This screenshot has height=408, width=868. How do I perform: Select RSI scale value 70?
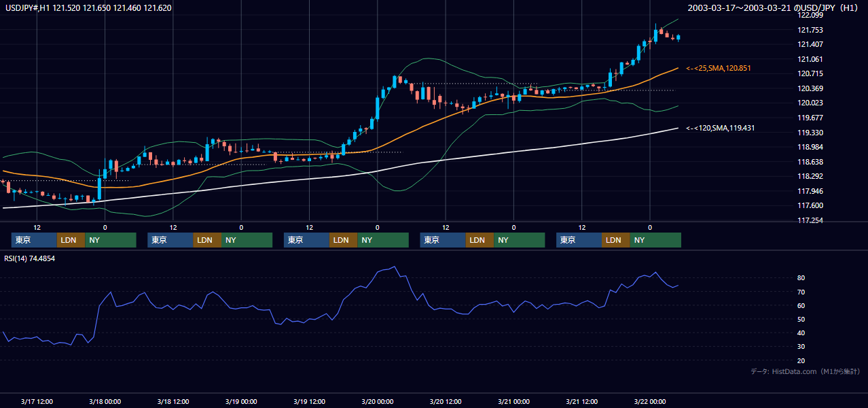(x=801, y=292)
